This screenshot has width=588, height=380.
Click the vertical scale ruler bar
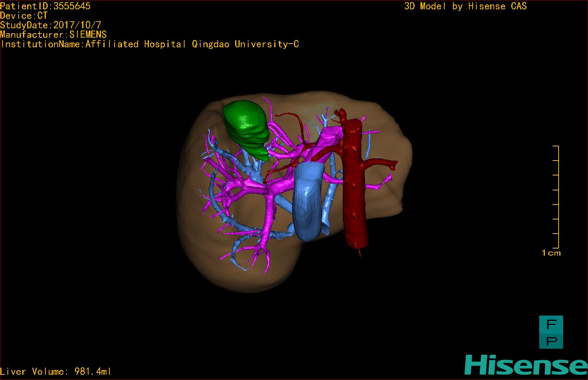556,197
